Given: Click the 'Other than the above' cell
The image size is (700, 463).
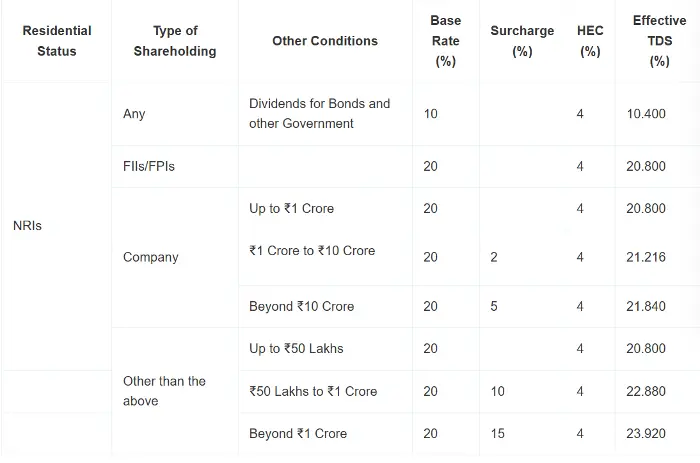Looking at the screenshot, I should 164,391.
